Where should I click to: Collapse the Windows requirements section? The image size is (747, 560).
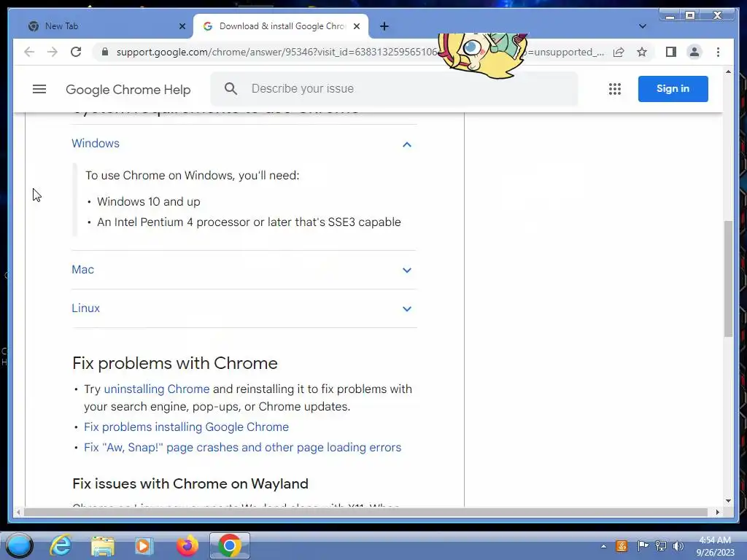click(x=407, y=144)
